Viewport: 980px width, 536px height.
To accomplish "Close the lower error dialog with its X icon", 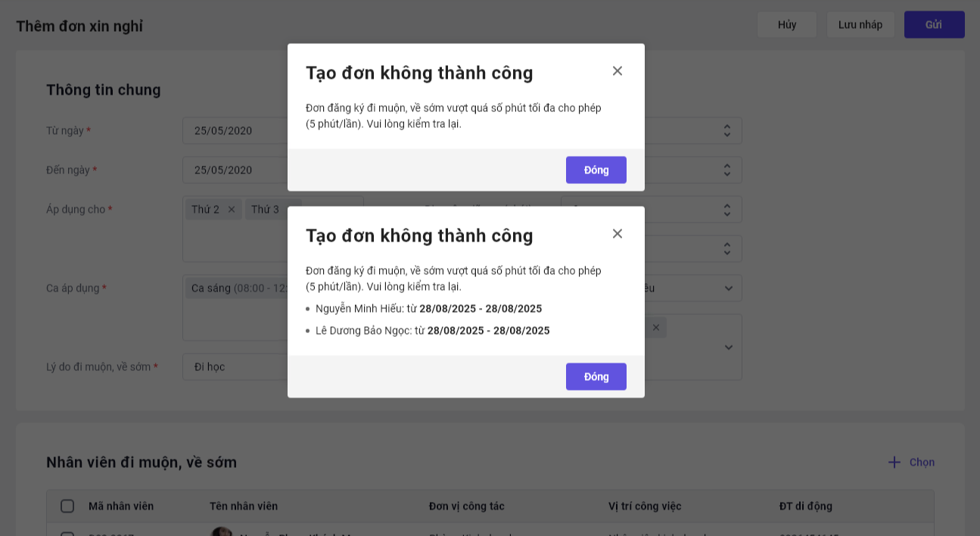I will 618,234.
